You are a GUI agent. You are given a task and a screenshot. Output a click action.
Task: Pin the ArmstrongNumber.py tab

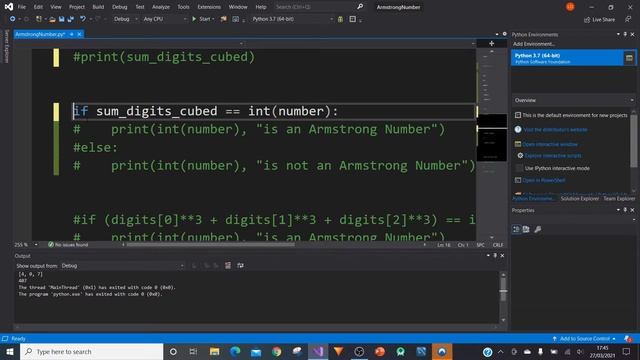[x=72, y=34]
